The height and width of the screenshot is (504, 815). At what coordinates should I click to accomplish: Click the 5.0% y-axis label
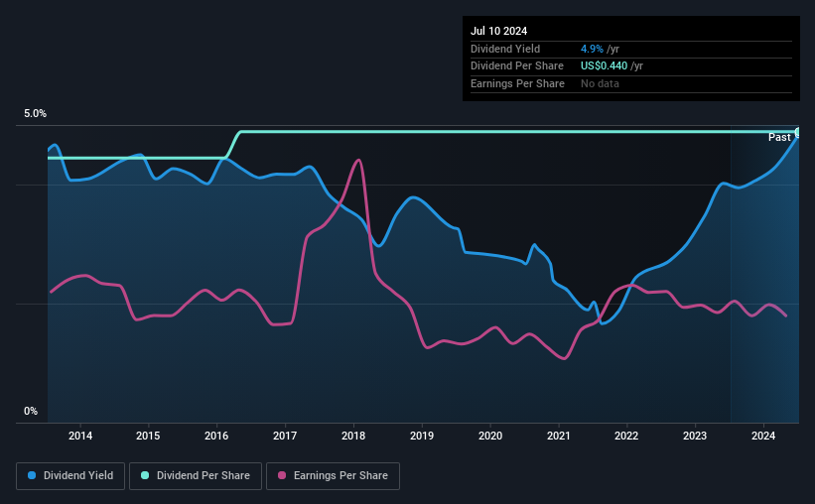(35, 113)
